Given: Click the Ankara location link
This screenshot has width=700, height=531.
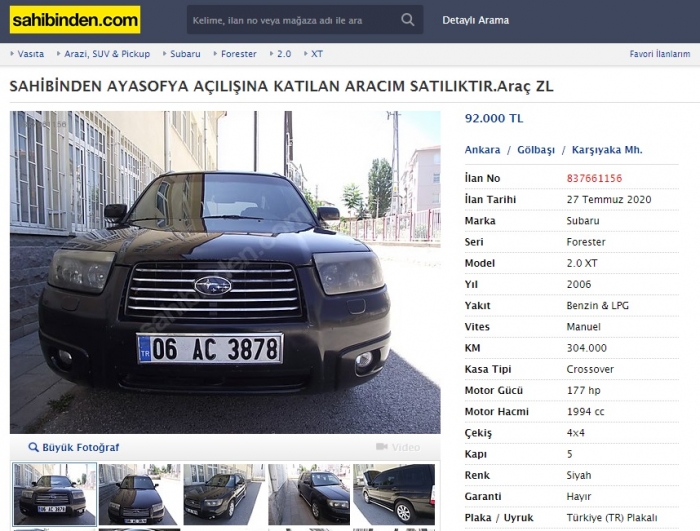Looking at the screenshot, I should click(482, 150).
